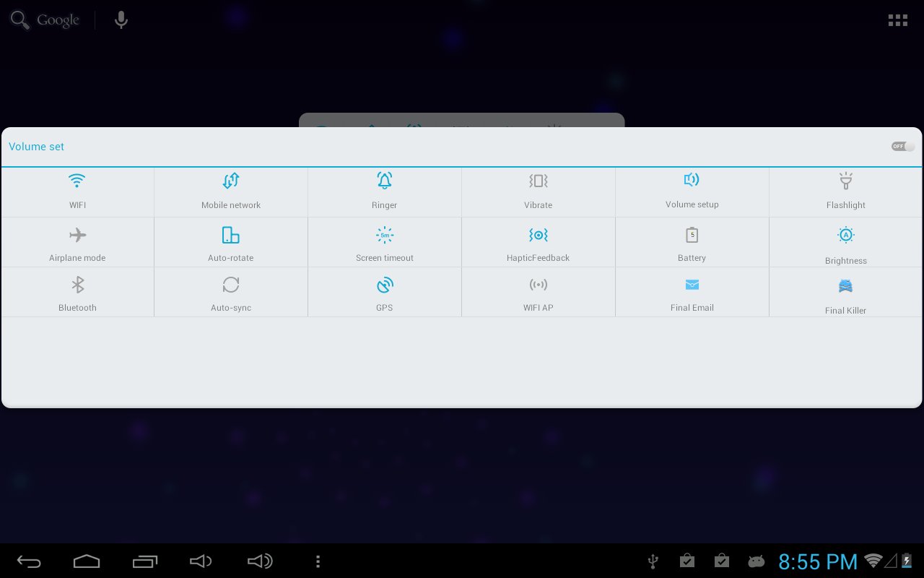The width and height of the screenshot is (924, 578).
Task: Toggle the WIFI quick setting
Action: (x=77, y=192)
